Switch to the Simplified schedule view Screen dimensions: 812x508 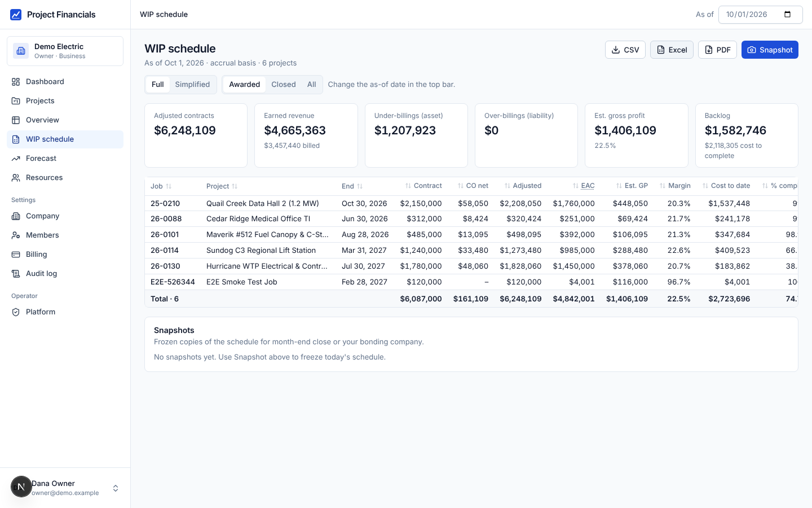pos(192,85)
